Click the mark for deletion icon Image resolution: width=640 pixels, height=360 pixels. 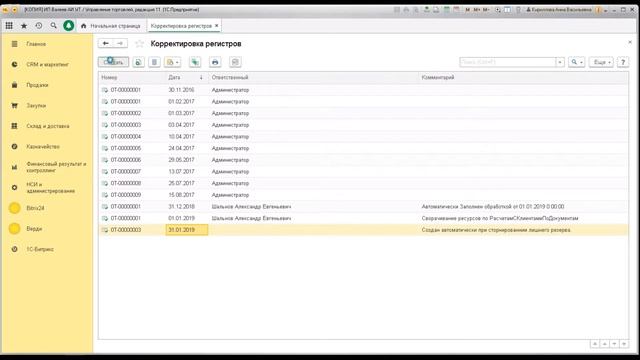click(x=154, y=62)
